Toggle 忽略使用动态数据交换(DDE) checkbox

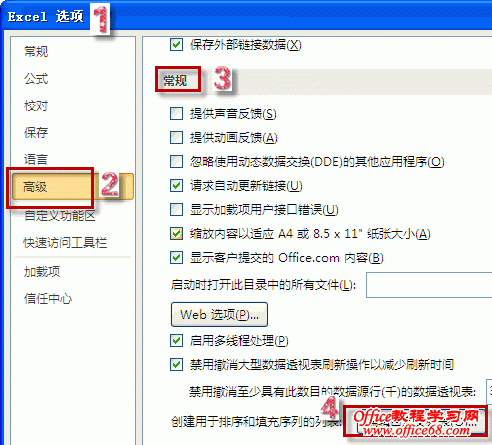[176, 161]
